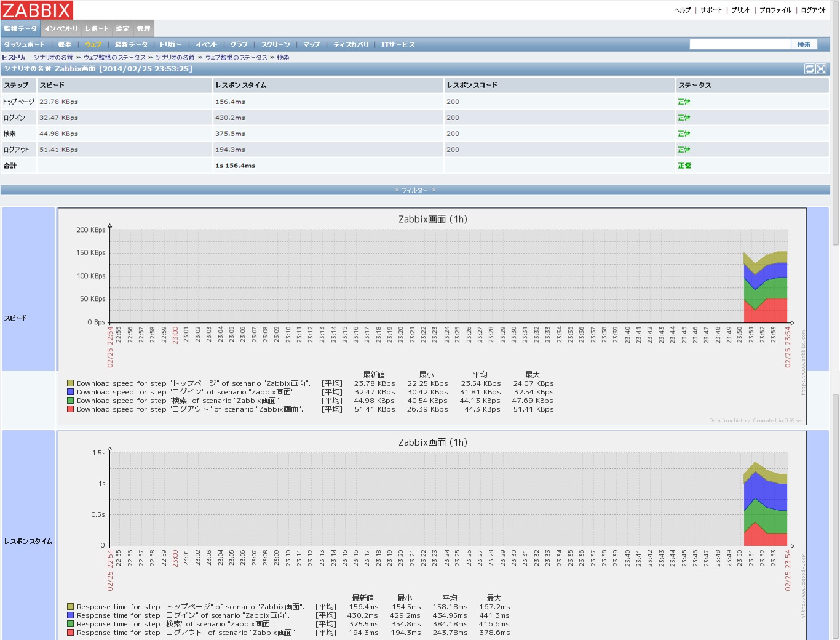
Task: Open the レポート main tab
Action: tap(97, 28)
